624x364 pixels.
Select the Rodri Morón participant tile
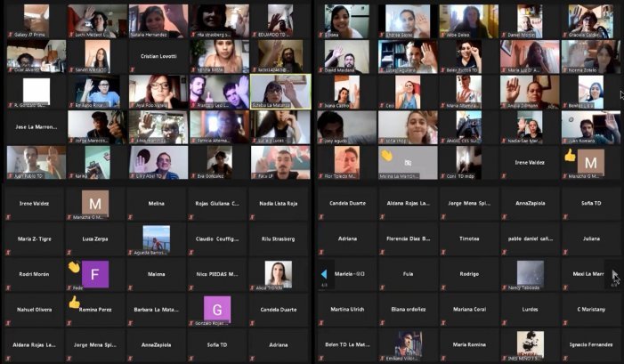35,274
